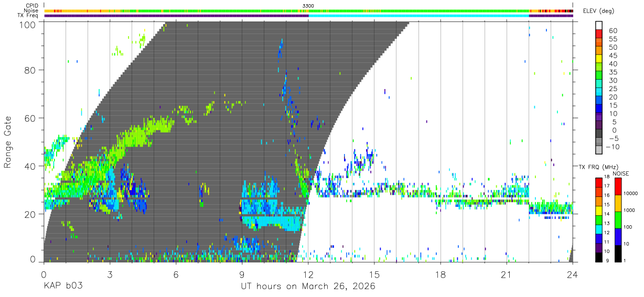Select the NOISE legend title
Image resolution: width=644 pixels, height=297 pixels.
coord(622,173)
